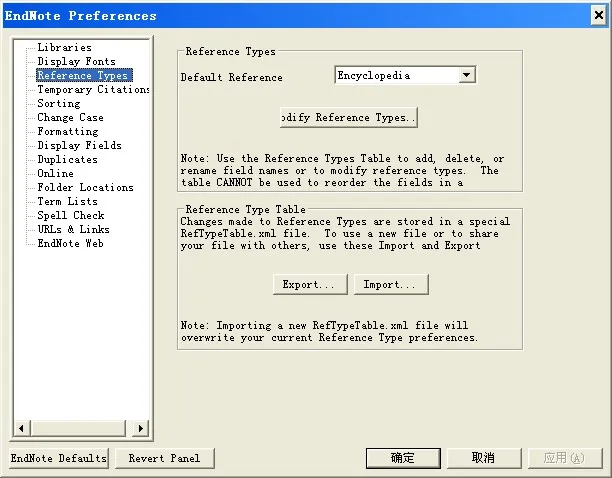Restore EndNote Defaults

point(59,458)
